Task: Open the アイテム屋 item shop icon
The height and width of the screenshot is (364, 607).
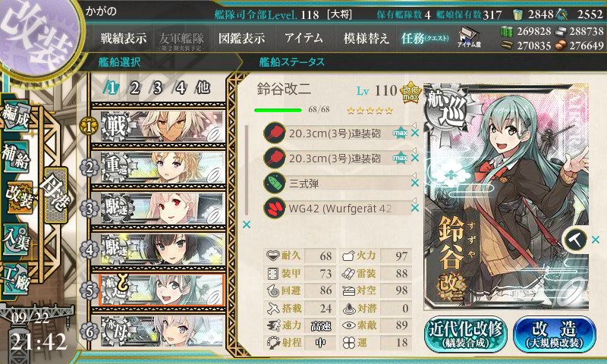Action: tap(469, 36)
